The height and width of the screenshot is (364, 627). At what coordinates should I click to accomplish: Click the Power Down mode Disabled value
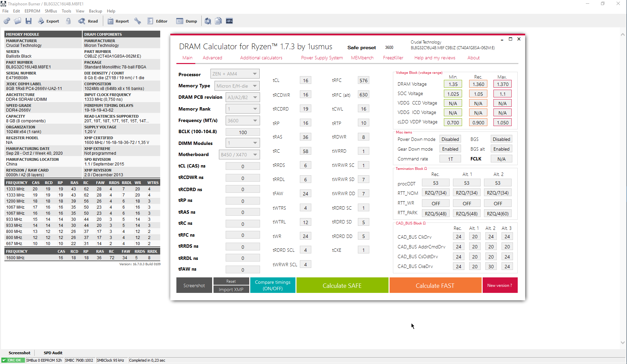[450, 139]
